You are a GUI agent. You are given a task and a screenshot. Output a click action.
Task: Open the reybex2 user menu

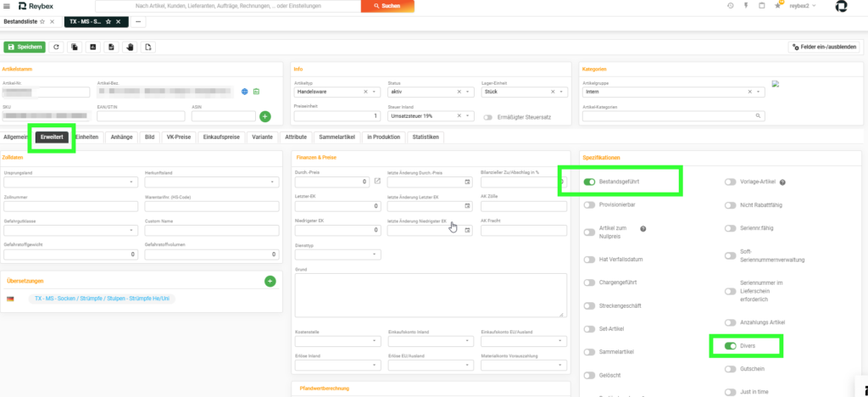tap(803, 6)
